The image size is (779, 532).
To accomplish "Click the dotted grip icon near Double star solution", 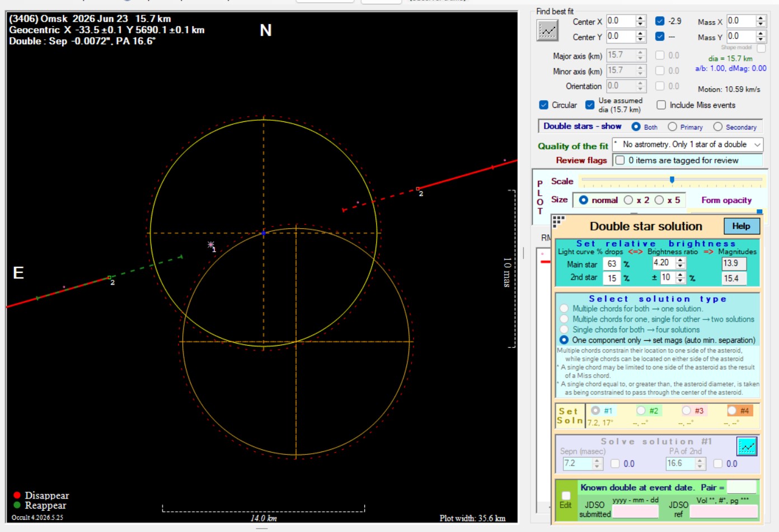I will (559, 221).
